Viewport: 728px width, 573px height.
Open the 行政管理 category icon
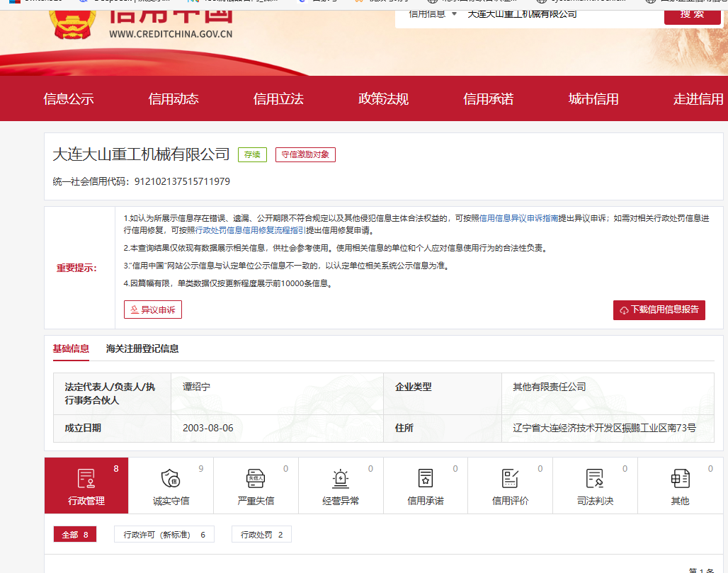coord(86,479)
